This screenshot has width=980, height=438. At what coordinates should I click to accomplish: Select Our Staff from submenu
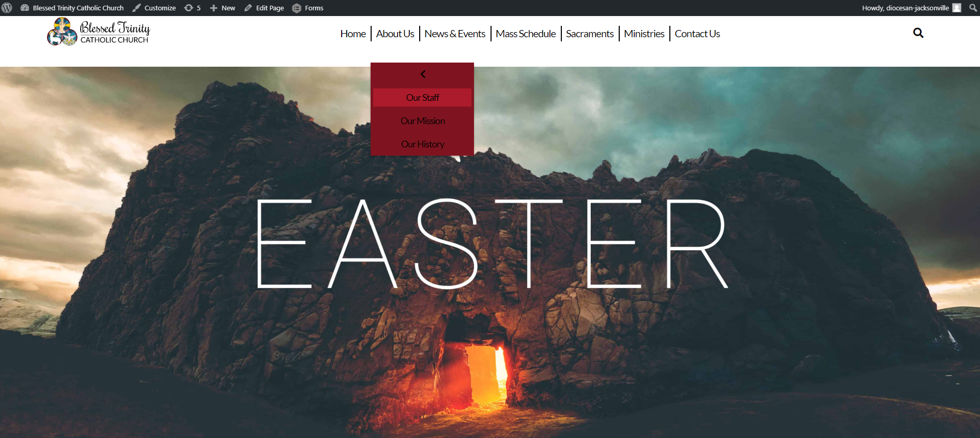click(x=422, y=98)
